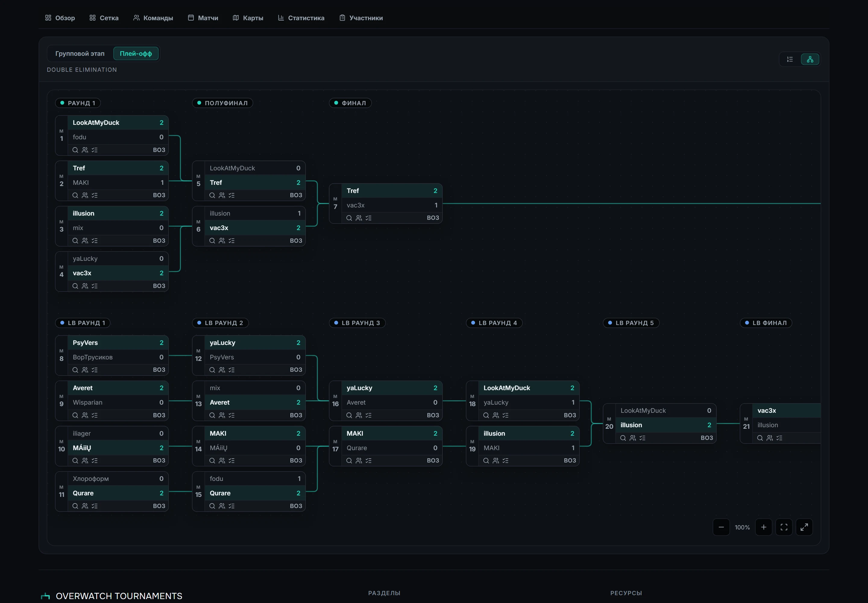Go to the Участники tab
The height and width of the screenshot is (603, 868).
tap(361, 18)
